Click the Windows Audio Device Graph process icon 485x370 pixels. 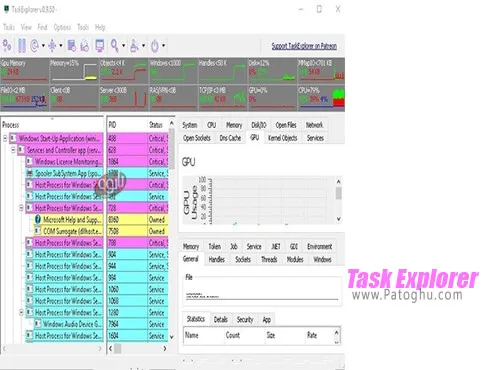pos(38,324)
